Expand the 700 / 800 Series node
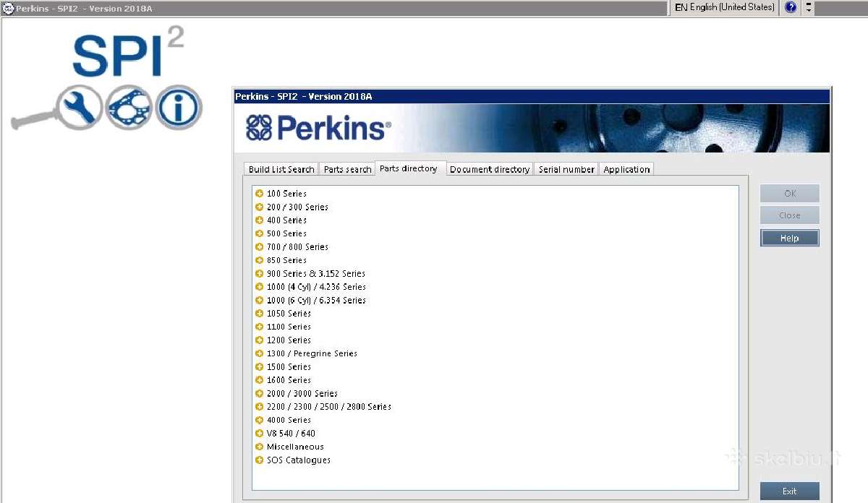 tap(260, 247)
